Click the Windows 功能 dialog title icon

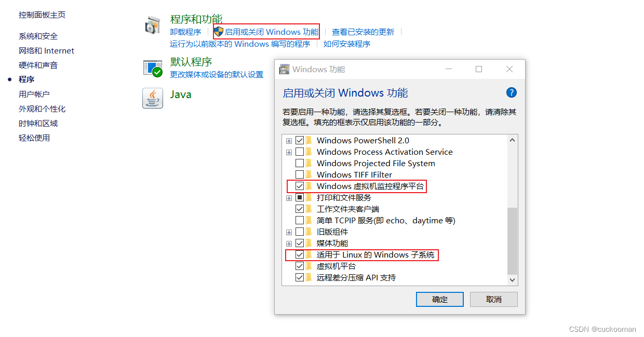pyautogui.click(x=284, y=70)
